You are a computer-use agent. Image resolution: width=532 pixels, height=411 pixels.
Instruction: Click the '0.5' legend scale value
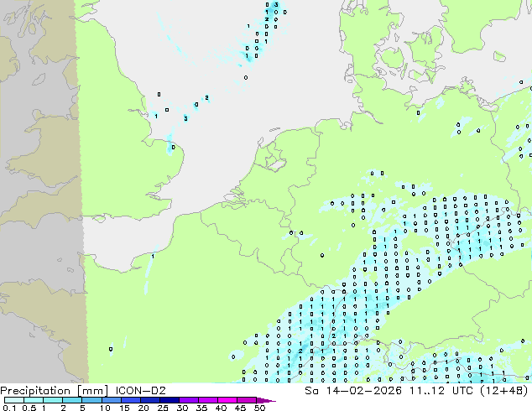[x=29, y=408]
